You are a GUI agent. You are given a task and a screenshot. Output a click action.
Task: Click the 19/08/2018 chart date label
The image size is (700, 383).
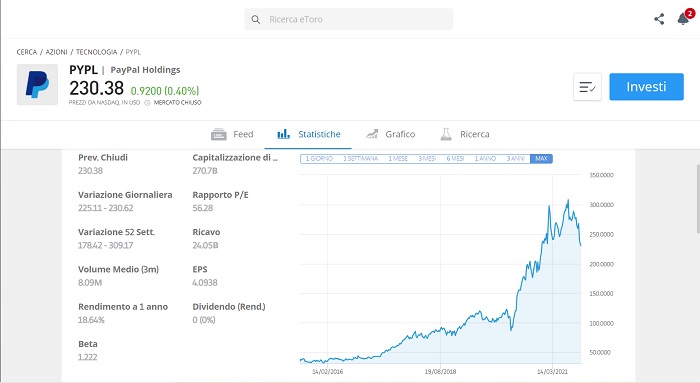(440, 371)
